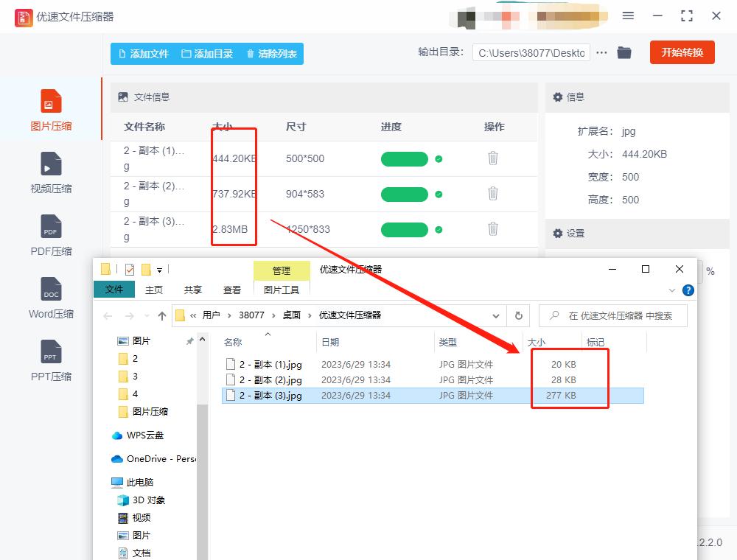
Task: Delete 2 - 副本 (3).jpg using its trash icon
Action: pos(493,229)
